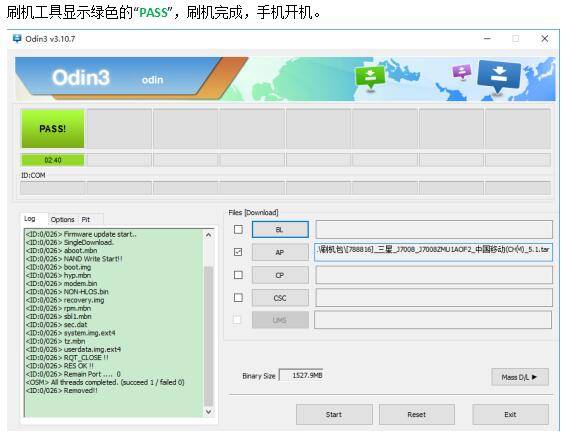Switch to the Pit tab
The height and width of the screenshot is (435, 561).
(x=86, y=220)
